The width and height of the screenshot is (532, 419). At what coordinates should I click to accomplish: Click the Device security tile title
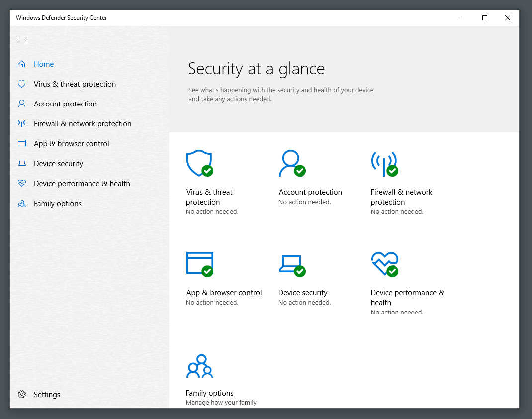(303, 292)
